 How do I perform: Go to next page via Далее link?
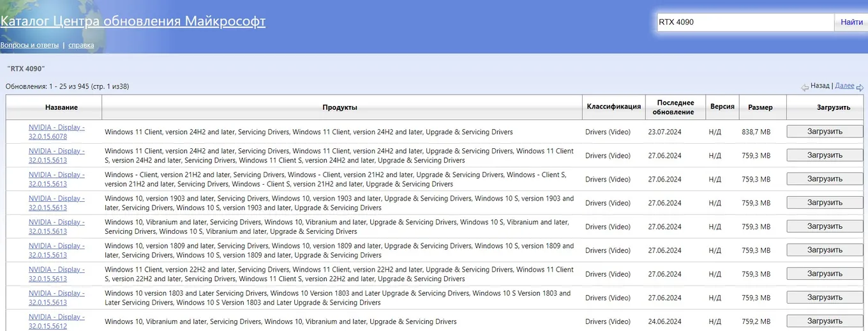pyautogui.click(x=844, y=86)
